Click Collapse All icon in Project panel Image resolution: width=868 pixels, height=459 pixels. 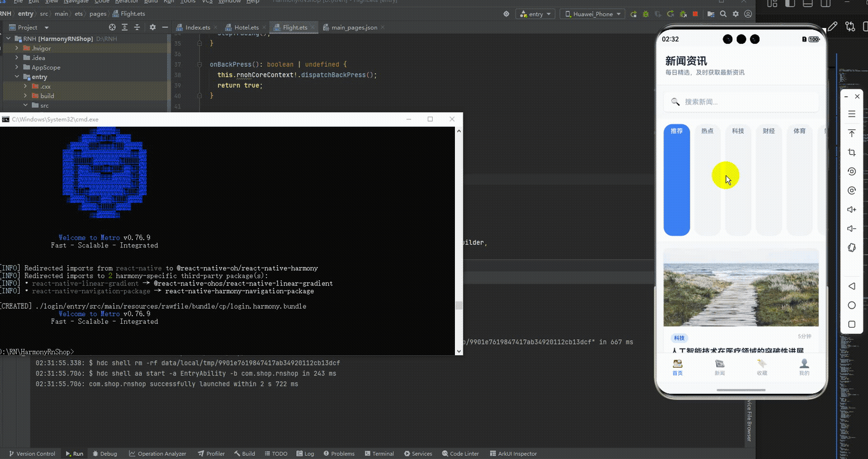[x=137, y=27]
